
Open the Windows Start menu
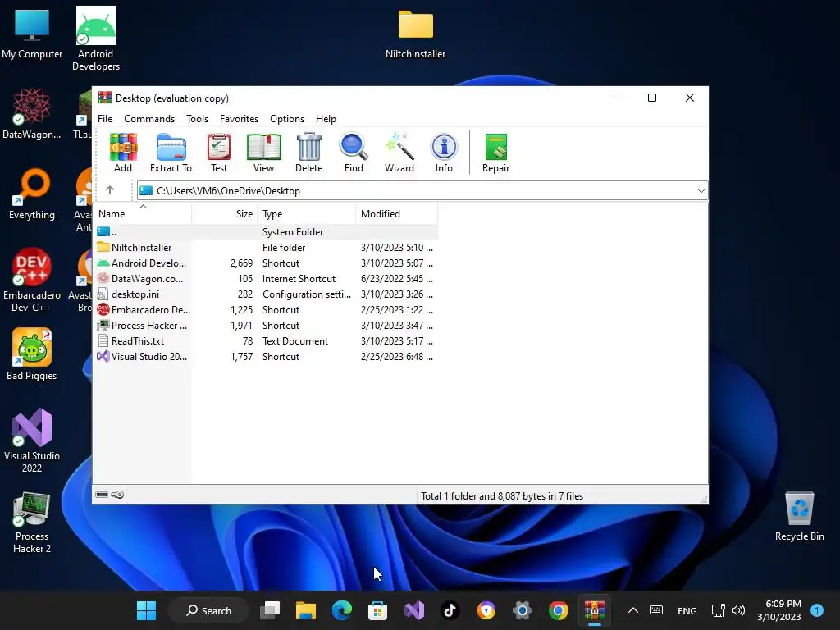pos(146,610)
